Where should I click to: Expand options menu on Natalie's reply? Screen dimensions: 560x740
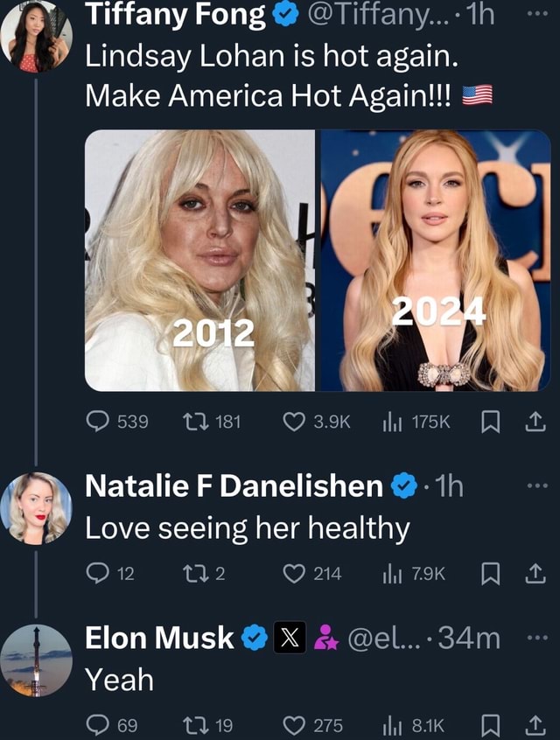(536, 487)
